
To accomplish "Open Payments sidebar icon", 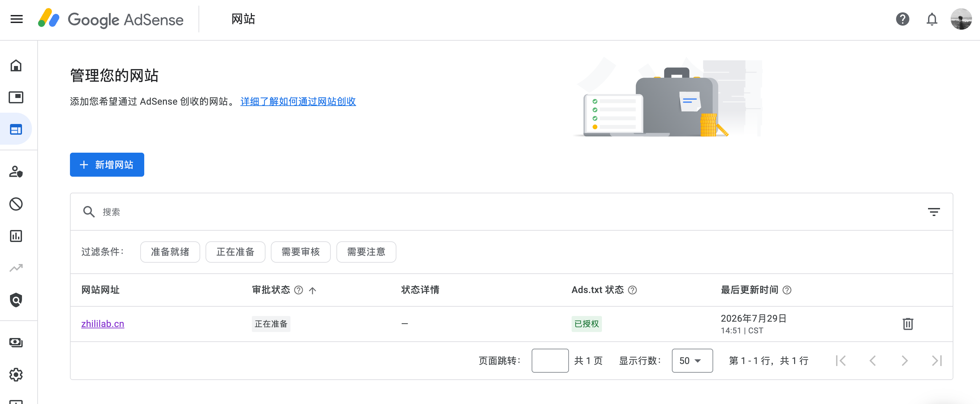I will pos(16,342).
